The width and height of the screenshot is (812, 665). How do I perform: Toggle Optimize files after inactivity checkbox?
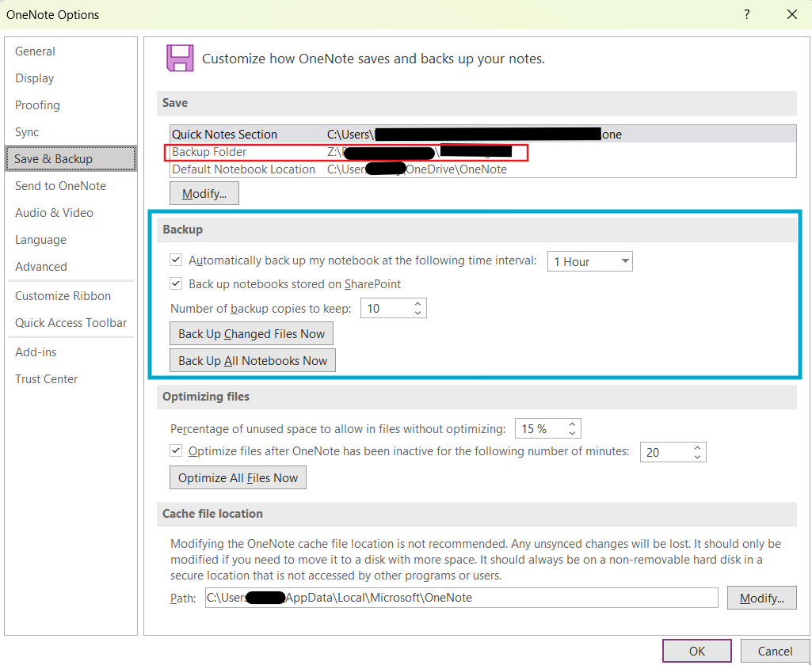coord(176,450)
